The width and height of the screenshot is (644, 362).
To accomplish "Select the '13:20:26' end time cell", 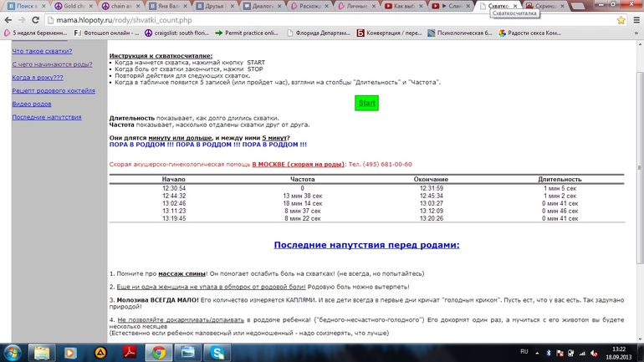I will (x=431, y=218).
